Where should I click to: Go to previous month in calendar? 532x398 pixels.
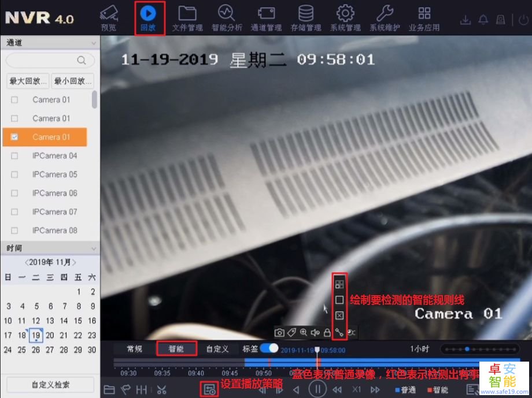tap(26, 262)
